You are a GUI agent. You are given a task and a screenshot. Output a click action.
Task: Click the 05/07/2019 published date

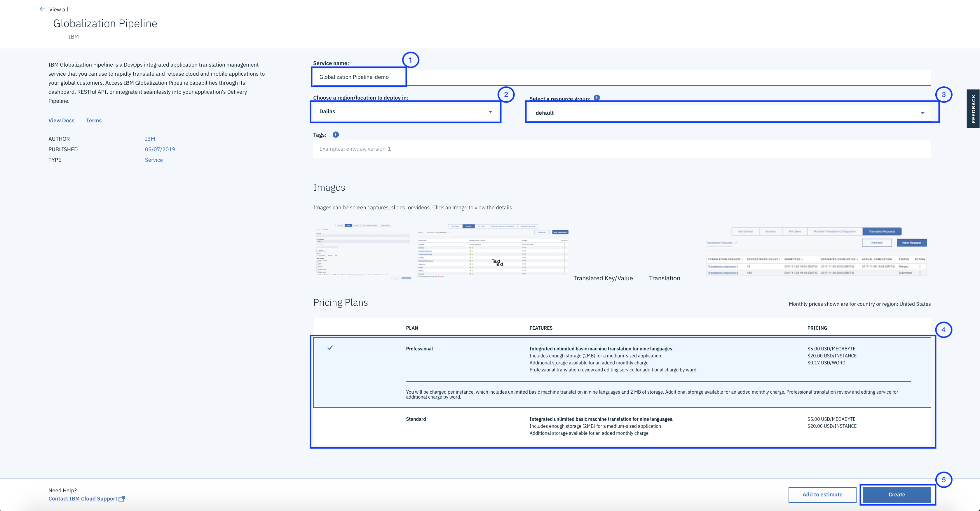[x=160, y=149]
